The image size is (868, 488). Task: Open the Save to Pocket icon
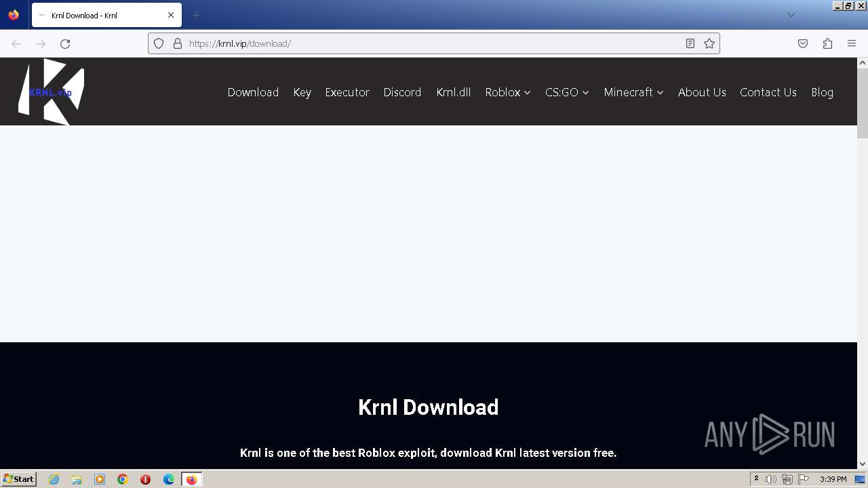[803, 43]
